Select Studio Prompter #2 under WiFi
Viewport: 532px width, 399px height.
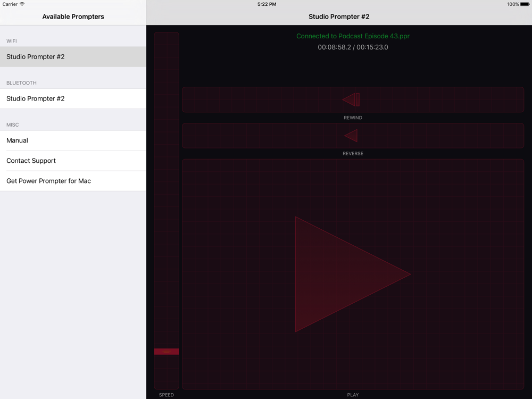tap(73, 57)
